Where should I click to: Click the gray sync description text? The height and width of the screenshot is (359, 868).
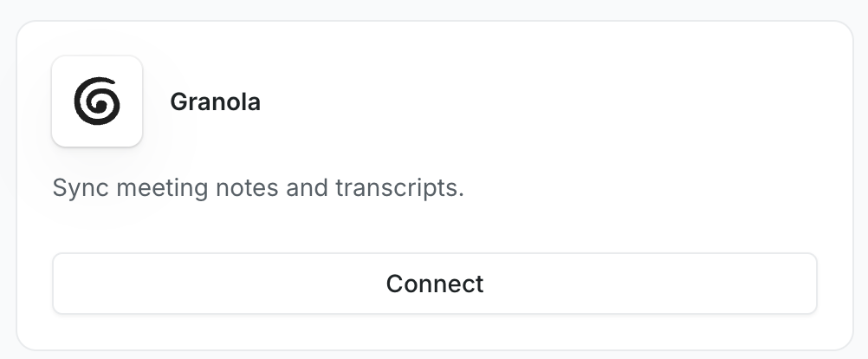click(258, 188)
